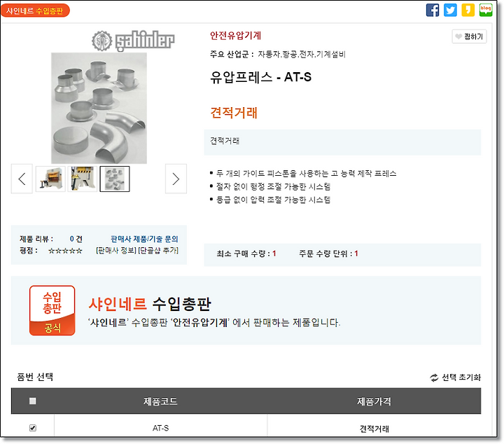Viewport: 504px width, 444px height.
Task: Click the main metal parts product image
Action: click(99, 109)
